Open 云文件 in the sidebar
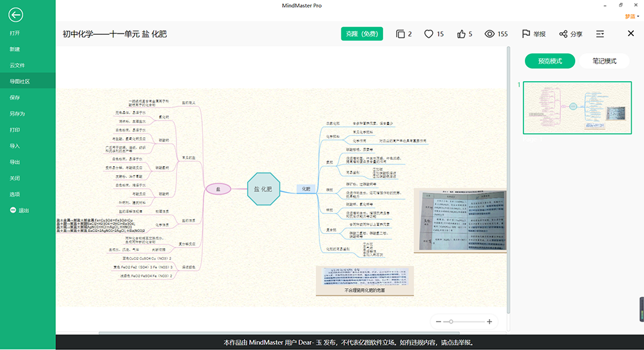This screenshot has width=644, height=350. point(17,65)
